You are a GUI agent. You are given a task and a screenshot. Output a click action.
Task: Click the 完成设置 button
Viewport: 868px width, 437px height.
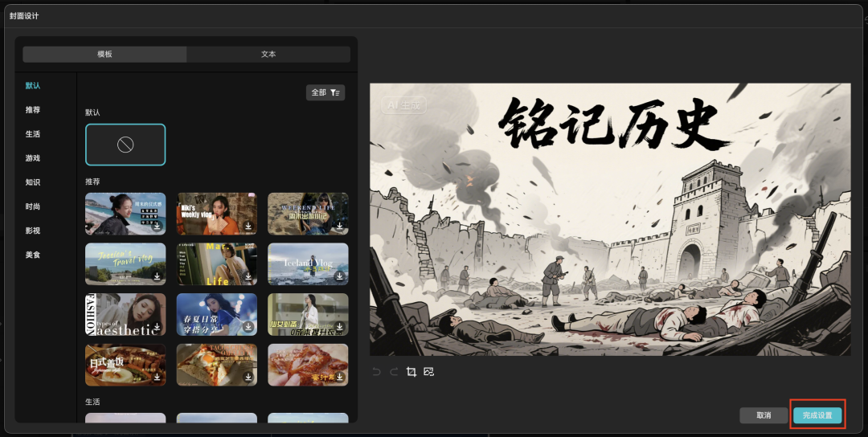817,415
